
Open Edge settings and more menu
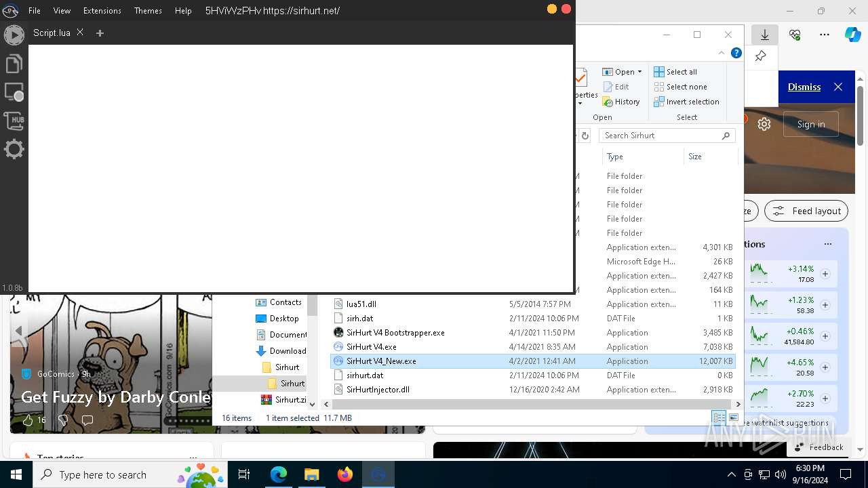[x=825, y=35]
